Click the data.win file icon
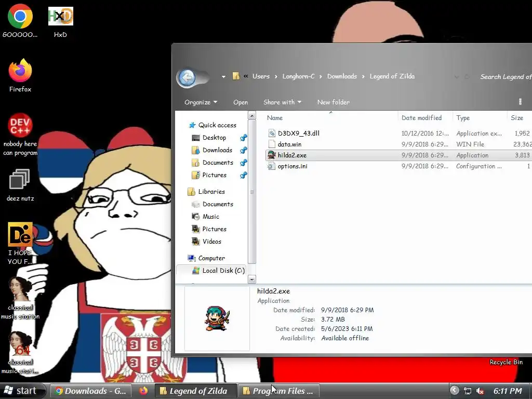 pos(271,144)
